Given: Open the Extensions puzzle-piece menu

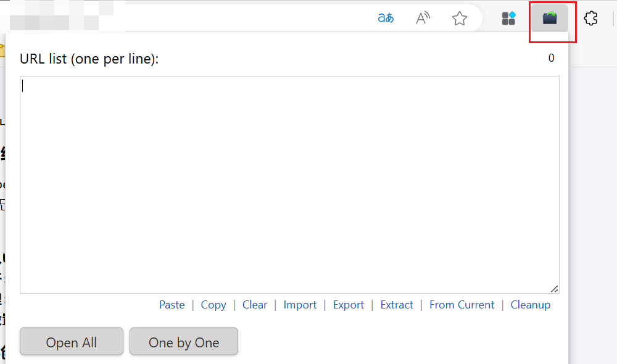Looking at the screenshot, I should [590, 19].
